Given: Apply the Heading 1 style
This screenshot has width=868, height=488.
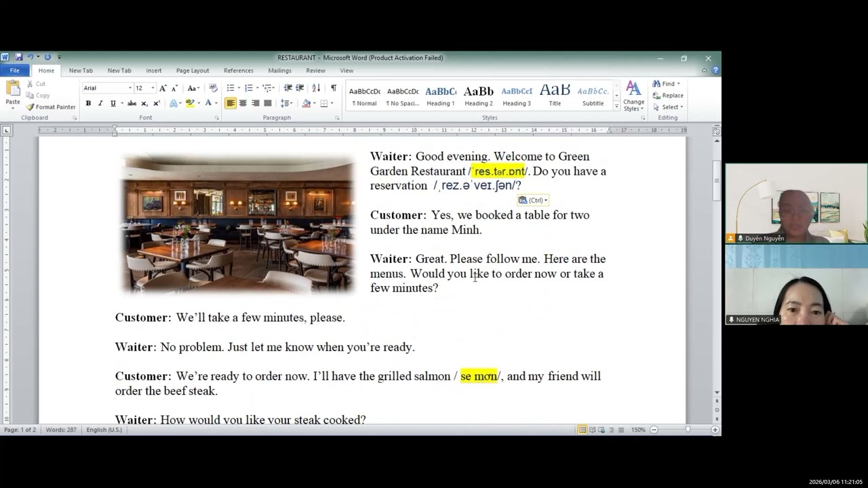Looking at the screenshot, I should click(x=441, y=96).
